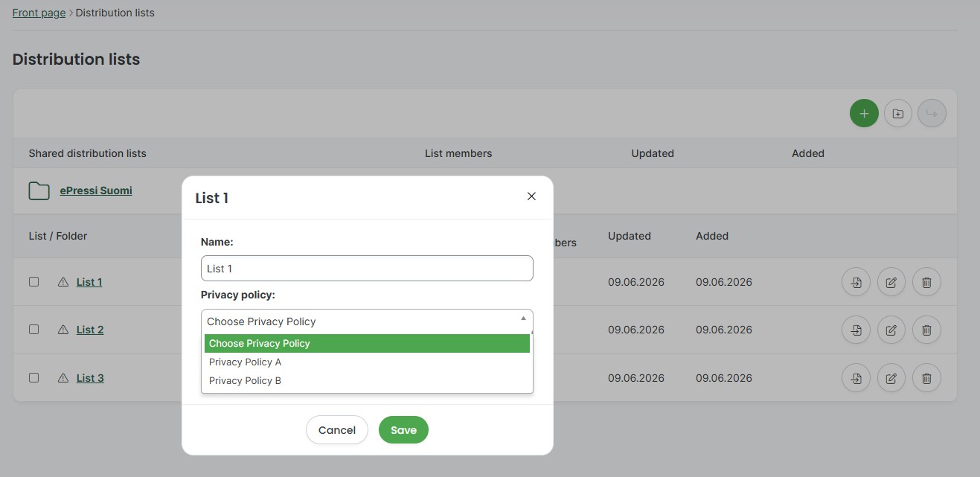The width and height of the screenshot is (980, 477).
Task: Click the file-arrow icon in List 3 row
Action: point(856,378)
